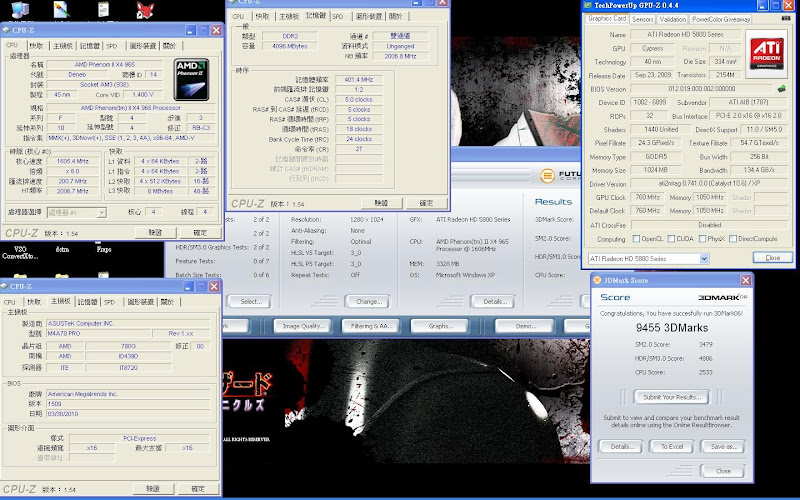Click the Close button in GPU-Z

tap(772, 258)
